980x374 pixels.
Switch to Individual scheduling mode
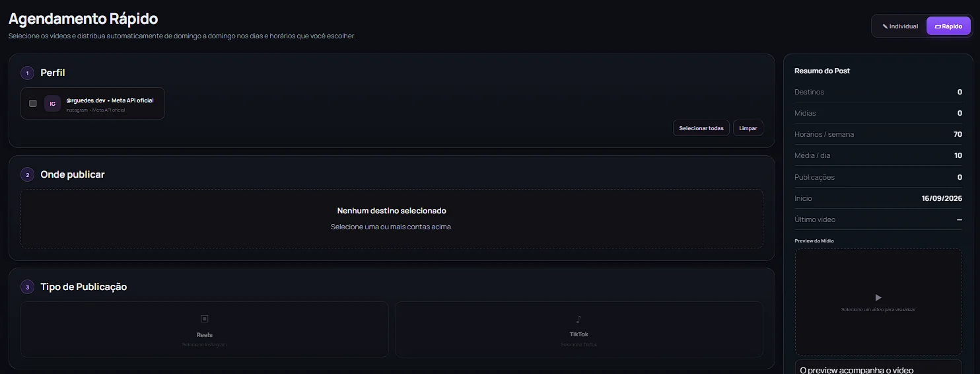coord(900,26)
